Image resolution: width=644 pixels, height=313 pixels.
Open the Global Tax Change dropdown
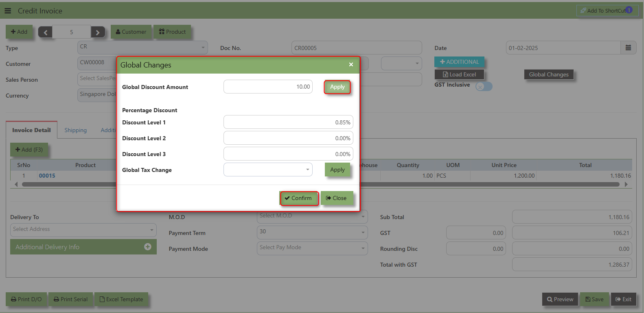pos(268,170)
